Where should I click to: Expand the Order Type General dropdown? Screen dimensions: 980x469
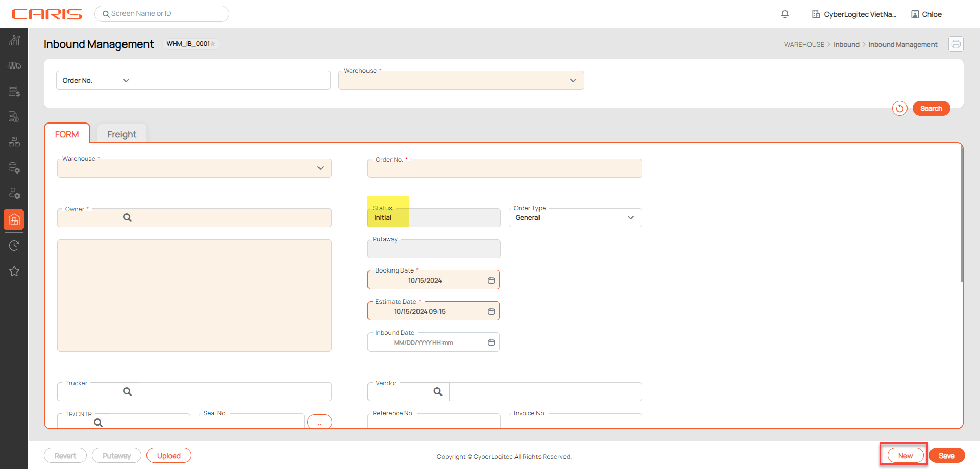[575, 218]
